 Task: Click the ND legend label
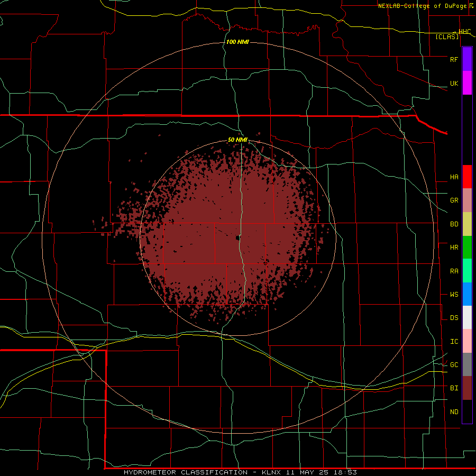pos(454,411)
